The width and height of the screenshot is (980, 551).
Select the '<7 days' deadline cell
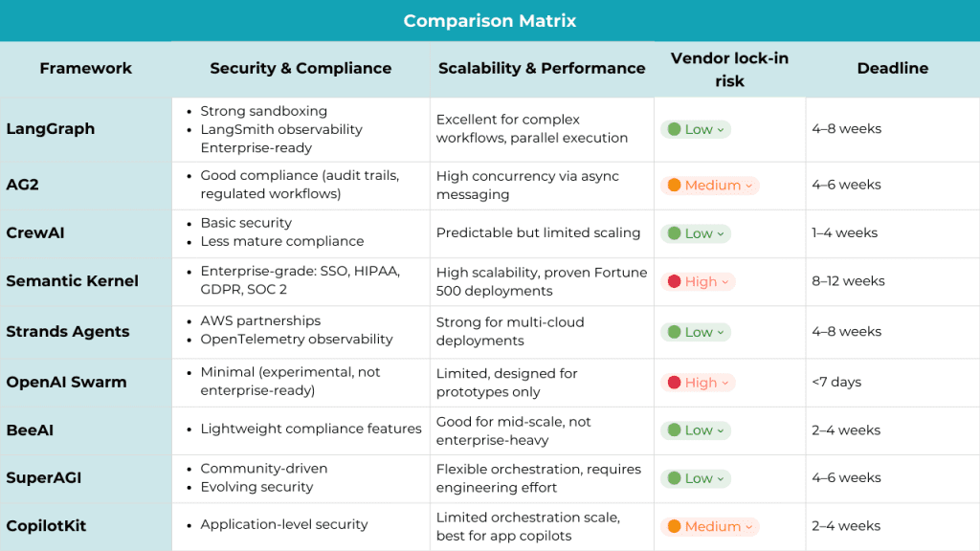836,383
